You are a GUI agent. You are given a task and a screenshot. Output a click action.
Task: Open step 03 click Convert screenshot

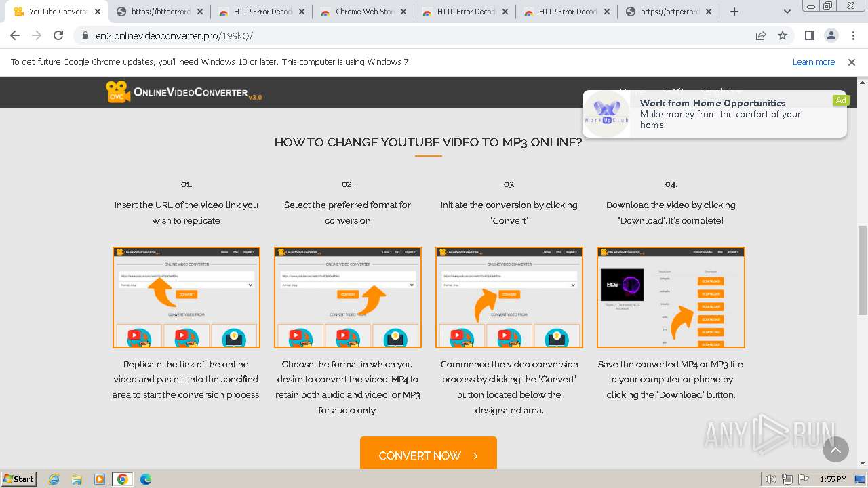click(509, 298)
